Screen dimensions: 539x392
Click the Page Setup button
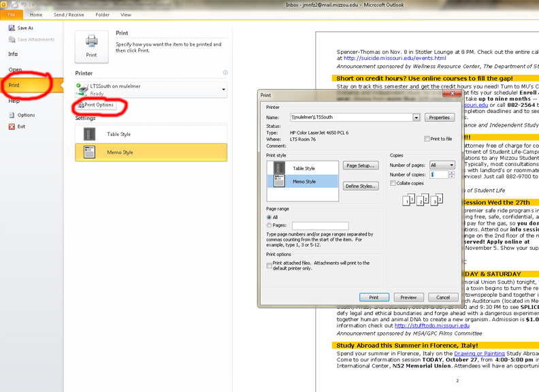point(360,166)
